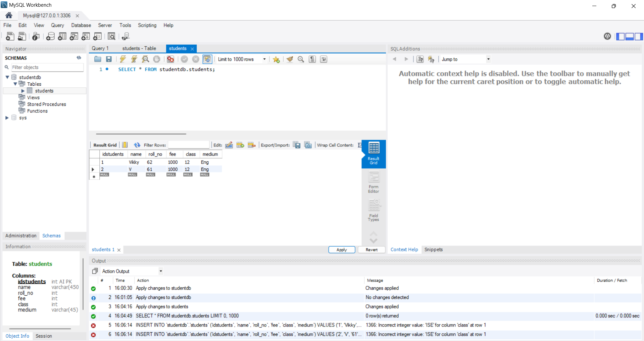Viewport: 644px width, 341px height.
Task: Open the Query menu
Action: point(57,25)
